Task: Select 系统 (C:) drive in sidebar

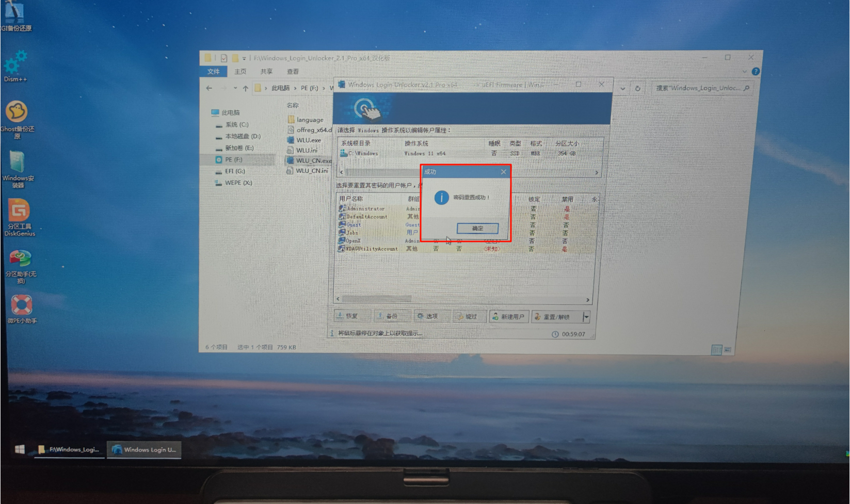Action: pos(232,124)
